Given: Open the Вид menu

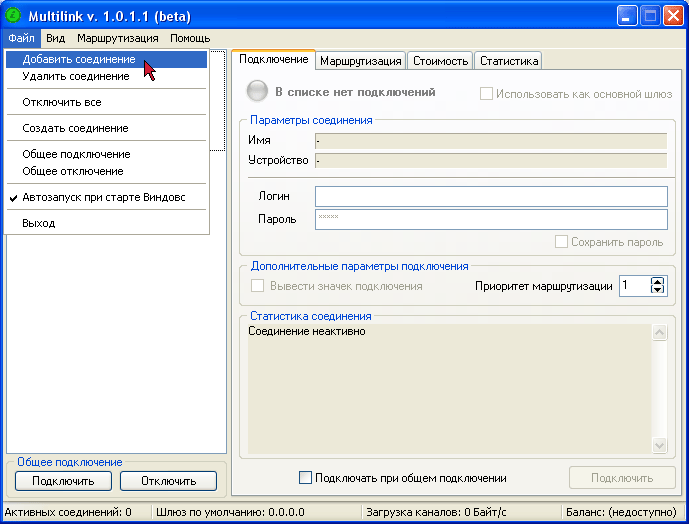Looking at the screenshot, I should pyautogui.click(x=55, y=38).
